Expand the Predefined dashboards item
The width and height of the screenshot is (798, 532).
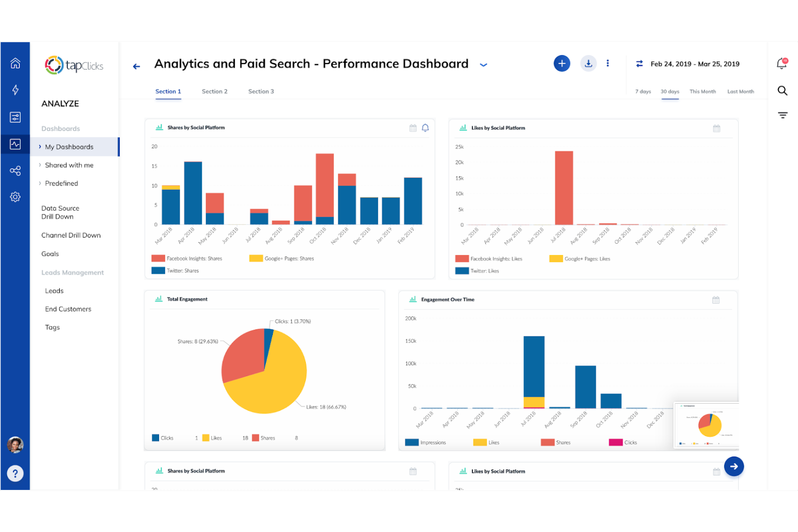tap(61, 184)
